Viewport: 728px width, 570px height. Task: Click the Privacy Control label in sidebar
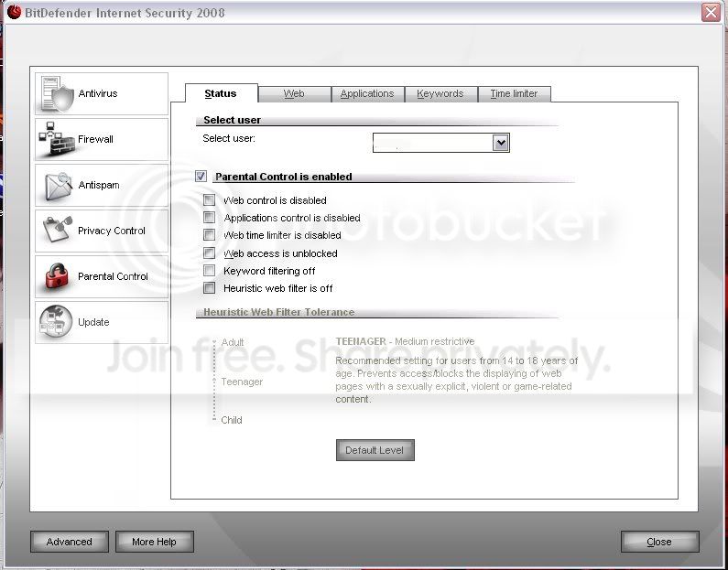[x=112, y=231]
